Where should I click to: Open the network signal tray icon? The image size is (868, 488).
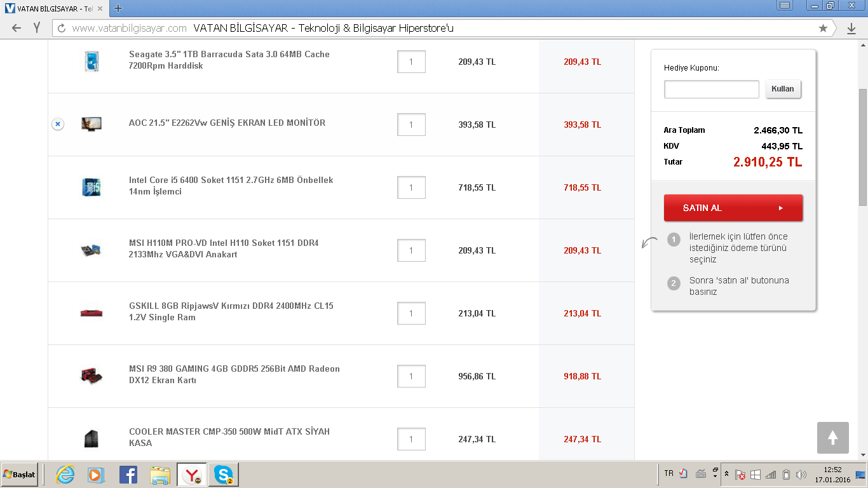coord(771,475)
